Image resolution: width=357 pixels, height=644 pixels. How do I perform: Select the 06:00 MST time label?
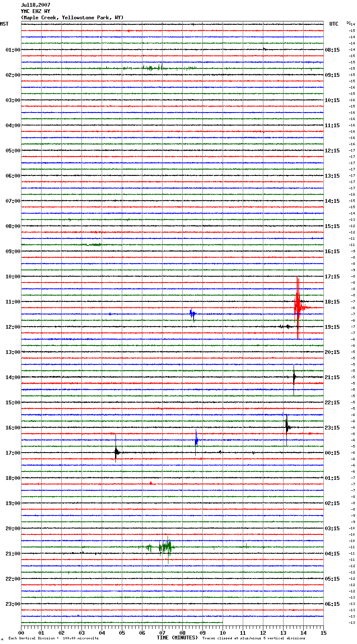[13, 176]
